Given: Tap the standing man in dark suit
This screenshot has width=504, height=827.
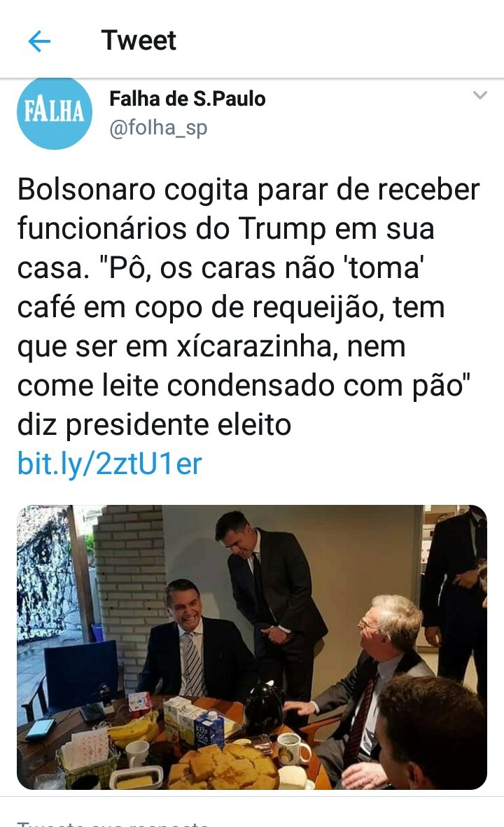Looking at the screenshot, I should click(x=270, y=602).
